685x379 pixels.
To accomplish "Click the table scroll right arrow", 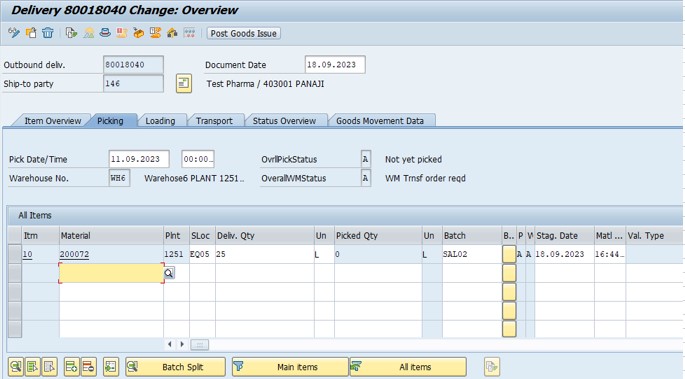I will [182, 344].
